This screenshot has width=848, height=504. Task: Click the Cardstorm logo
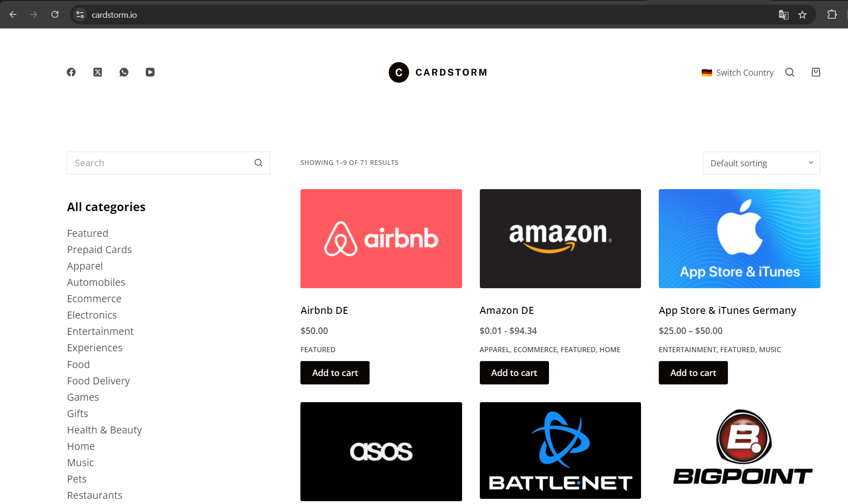(438, 72)
